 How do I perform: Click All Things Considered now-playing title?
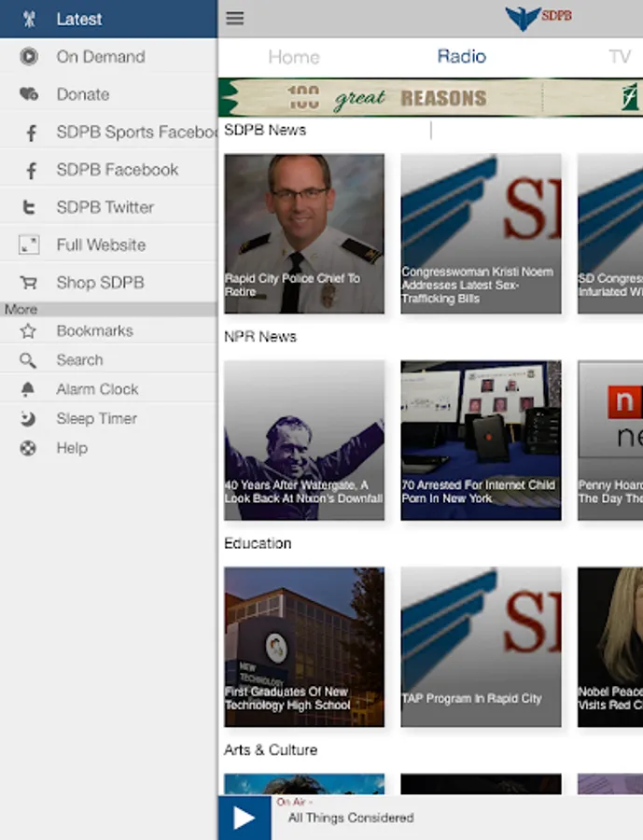(x=351, y=818)
